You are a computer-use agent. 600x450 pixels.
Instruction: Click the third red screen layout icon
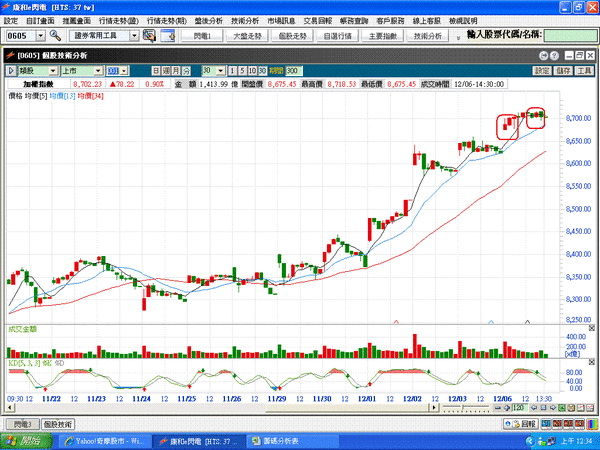pyautogui.click(x=579, y=424)
